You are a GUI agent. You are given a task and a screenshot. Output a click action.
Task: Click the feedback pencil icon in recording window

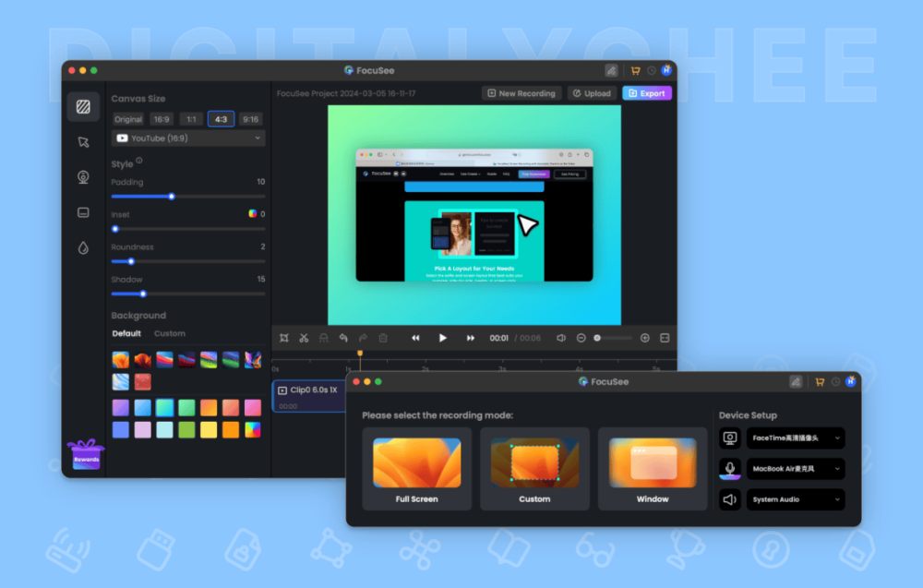tap(796, 382)
